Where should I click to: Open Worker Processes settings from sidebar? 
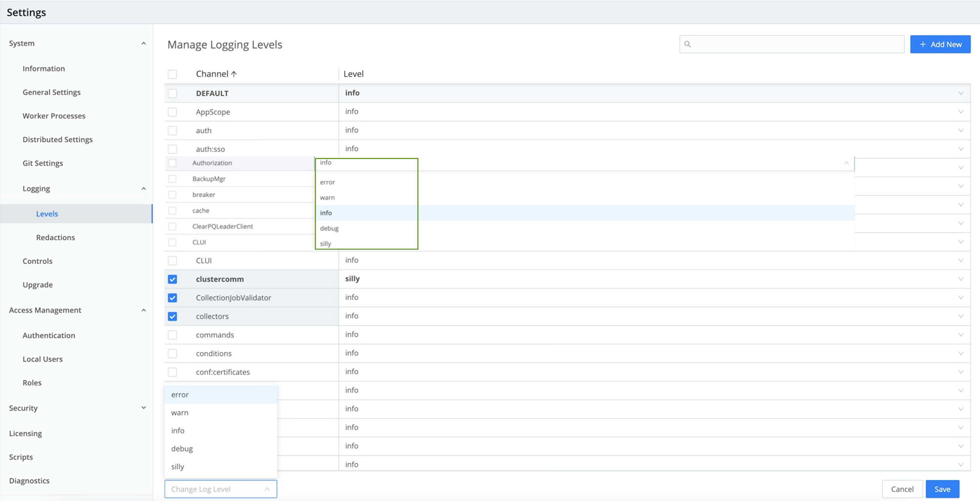pyautogui.click(x=54, y=116)
